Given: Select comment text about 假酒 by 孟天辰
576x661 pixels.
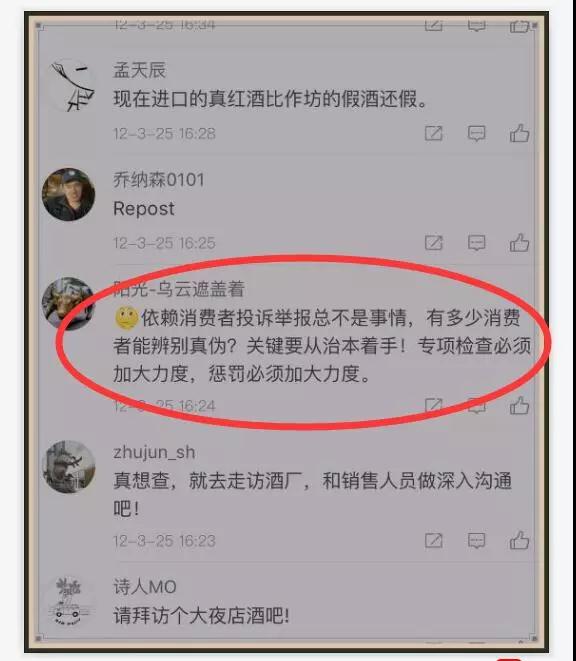Looking at the screenshot, I should 270,99.
